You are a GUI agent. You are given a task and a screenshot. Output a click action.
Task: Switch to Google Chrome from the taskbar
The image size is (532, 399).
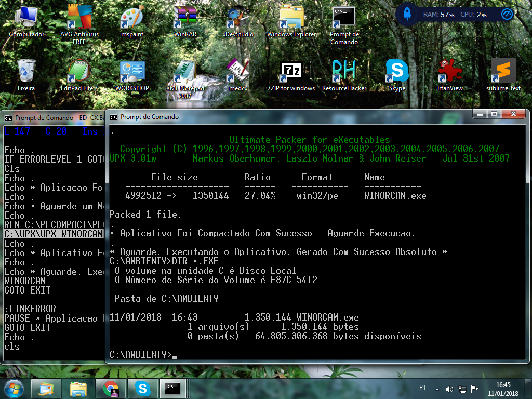point(110,388)
